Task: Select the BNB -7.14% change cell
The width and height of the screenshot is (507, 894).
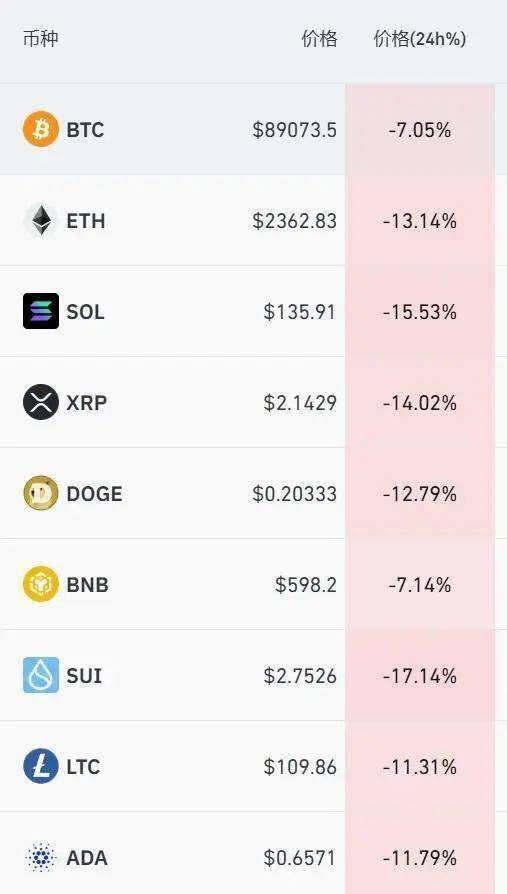Action: (x=420, y=584)
